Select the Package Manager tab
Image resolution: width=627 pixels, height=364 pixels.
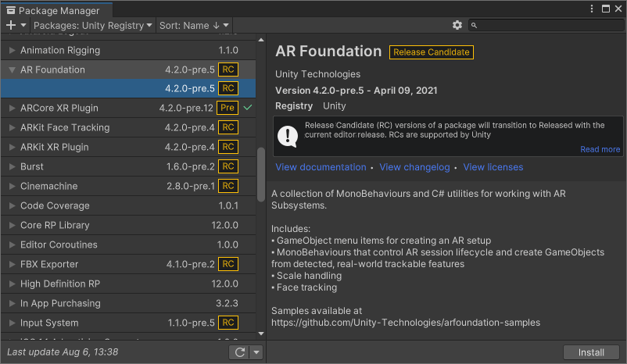click(56, 10)
